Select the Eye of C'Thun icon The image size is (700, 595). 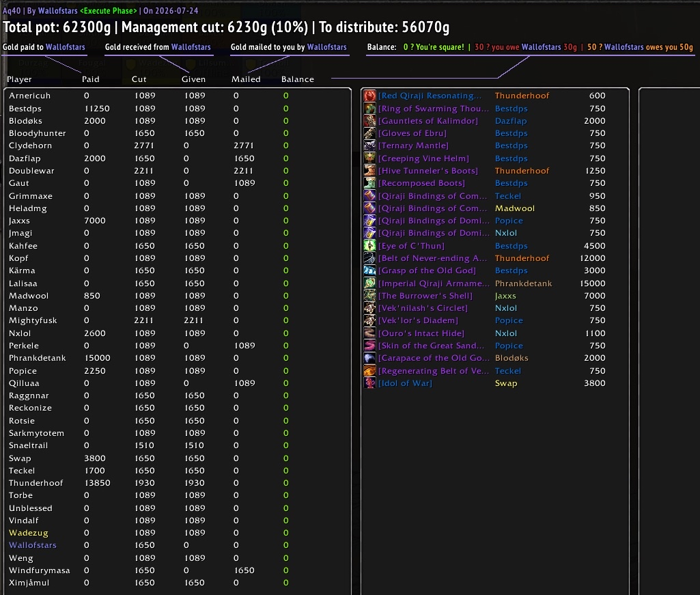369,246
